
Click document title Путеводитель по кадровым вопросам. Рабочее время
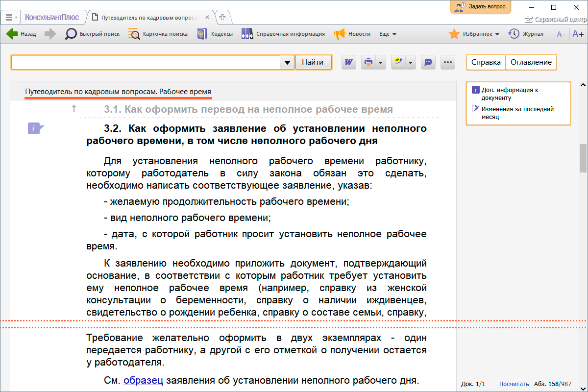click(x=118, y=92)
